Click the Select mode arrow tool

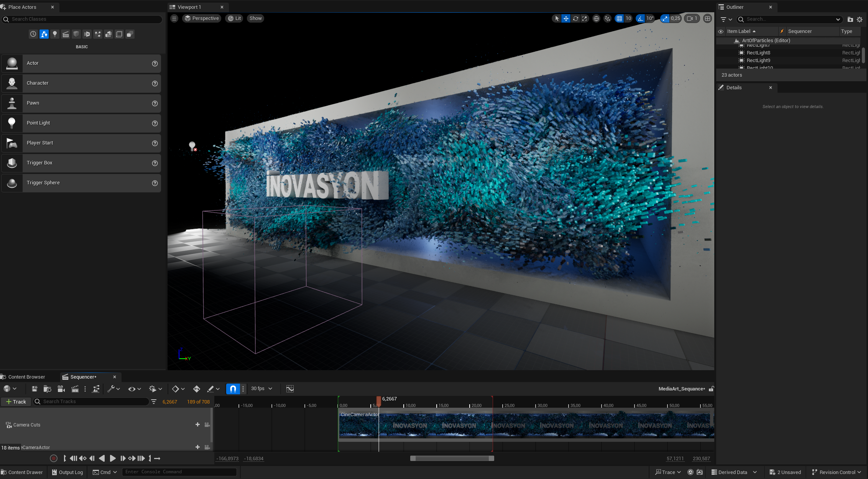tap(557, 18)
